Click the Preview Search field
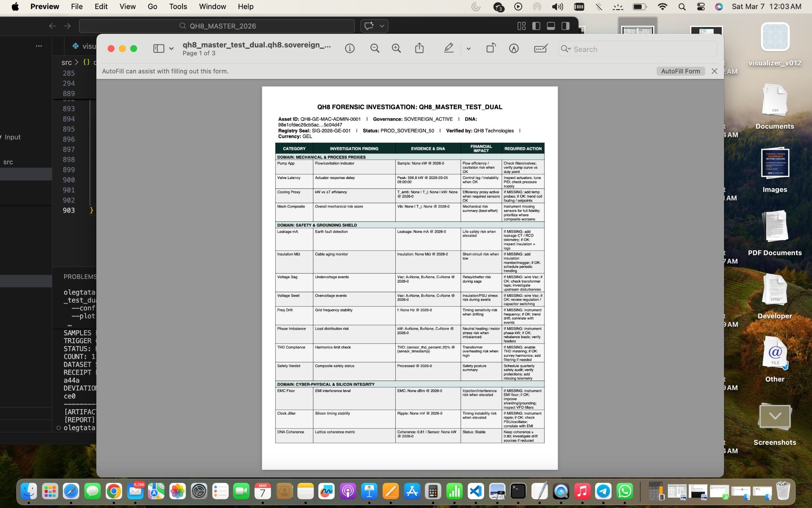Screen dimensions: 812x508 coord(642,49)
